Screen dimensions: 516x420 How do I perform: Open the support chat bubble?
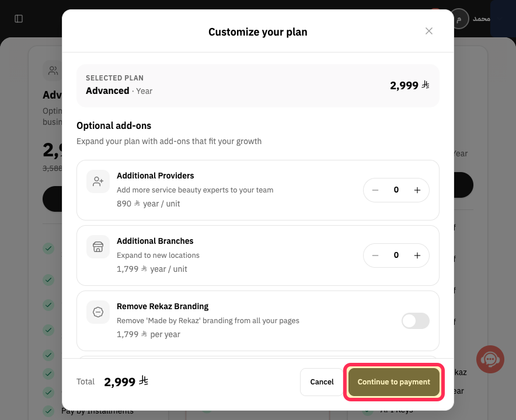click(490, 359)
